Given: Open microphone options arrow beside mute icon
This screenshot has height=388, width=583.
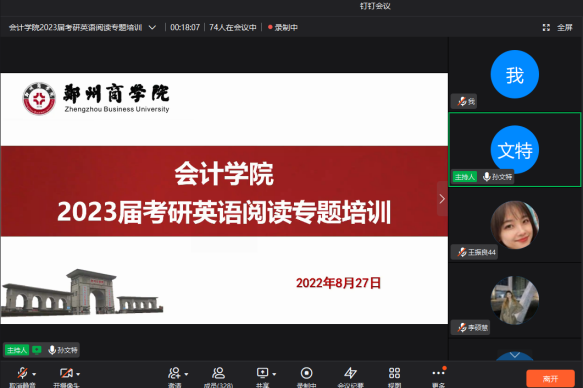Looking at the screenshot, I should coord(34,374).
